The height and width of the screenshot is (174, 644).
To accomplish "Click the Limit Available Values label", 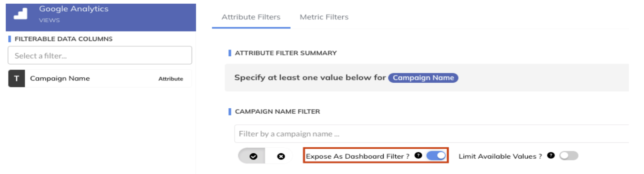I will pos(500,156).
